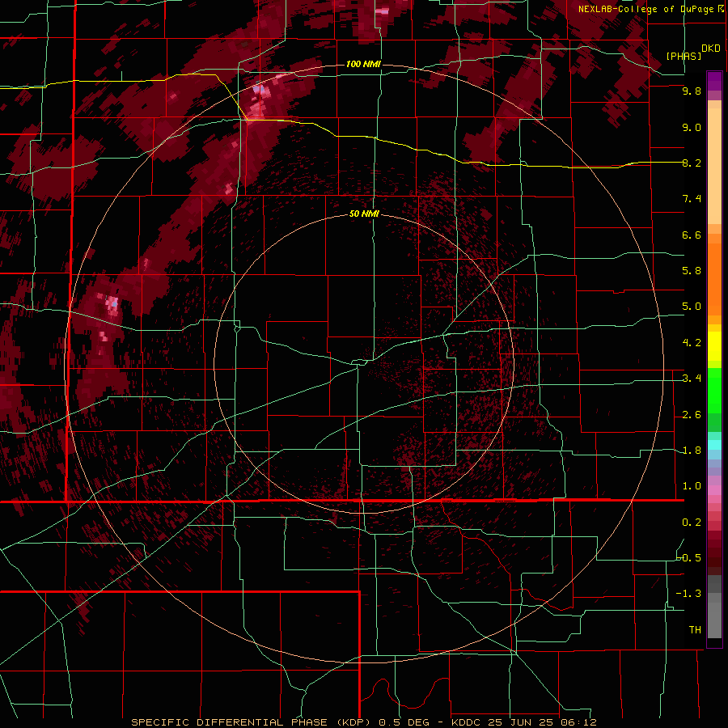This screenshot has width=728, height=728.
Task: Click the 2.6 scale value
Action: 692,415
